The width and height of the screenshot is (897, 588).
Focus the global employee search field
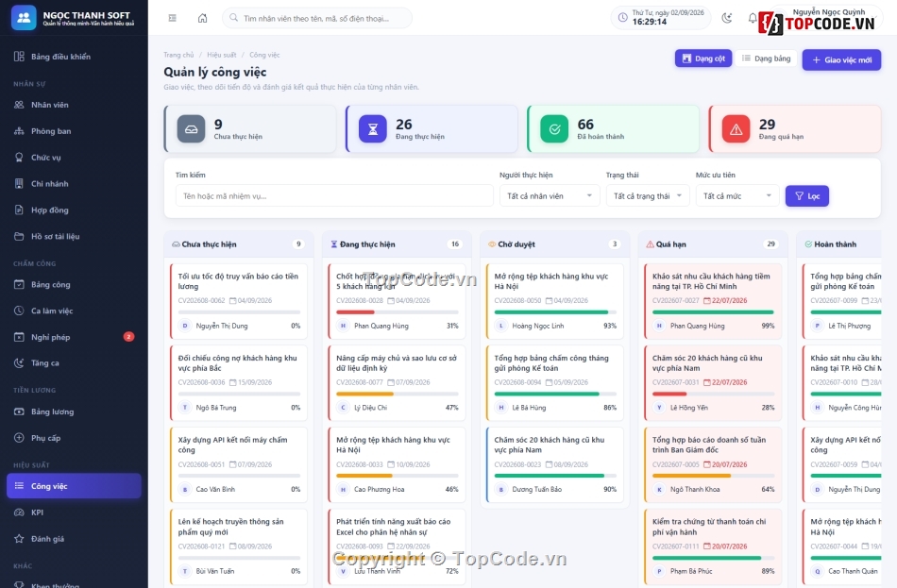[317, 18]
